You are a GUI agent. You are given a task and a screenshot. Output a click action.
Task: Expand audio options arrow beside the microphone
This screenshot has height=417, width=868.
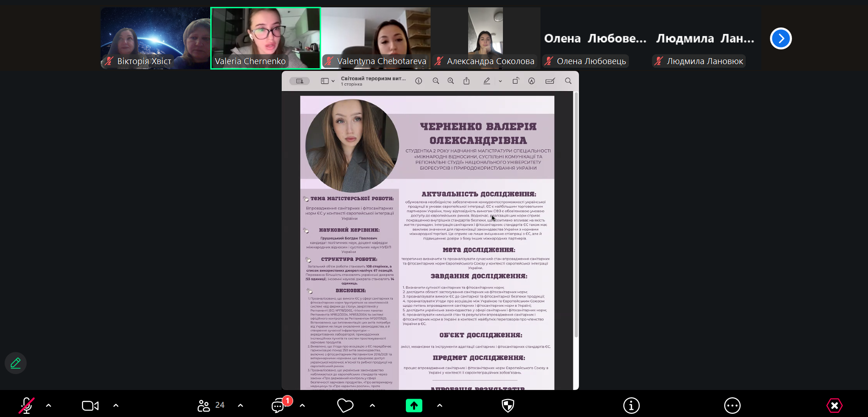click(x=49, y=406)
